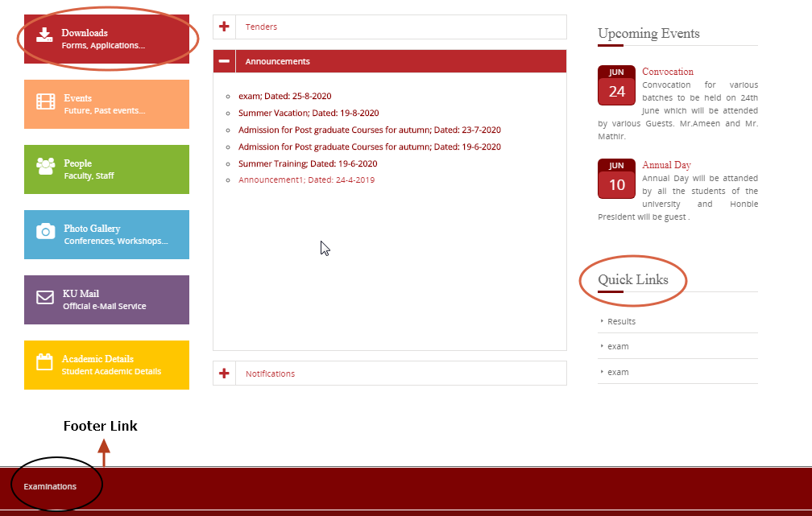Open the Summer Training announcement
The image size is (812, 516).
click(307, 163)
